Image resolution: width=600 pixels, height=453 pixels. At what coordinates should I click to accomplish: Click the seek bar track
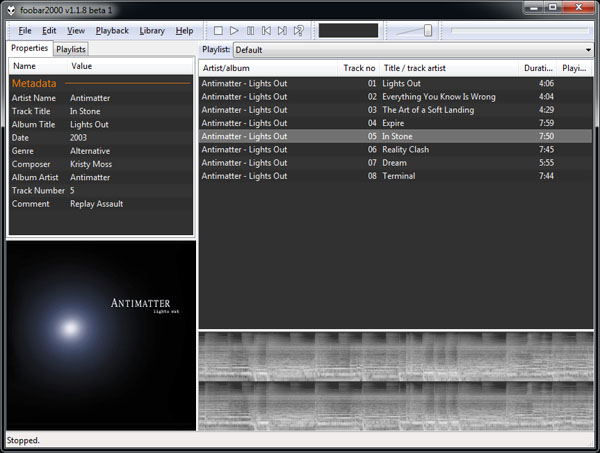coord(520,31)
